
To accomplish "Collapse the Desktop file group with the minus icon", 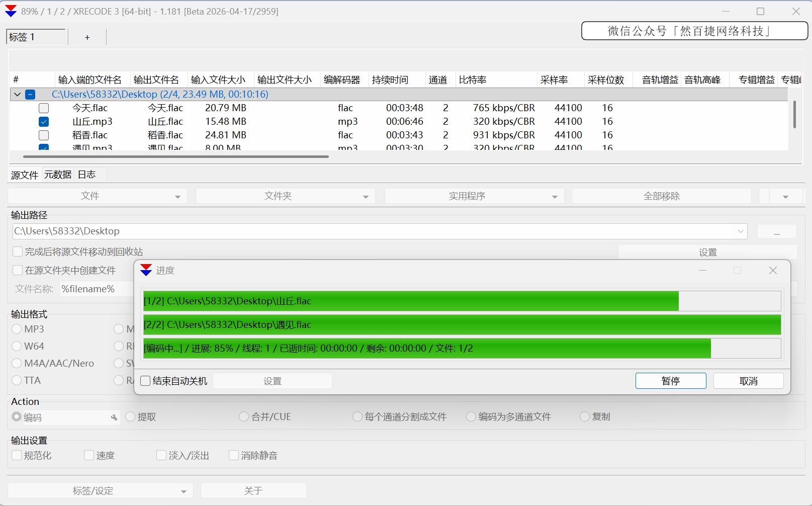I will click(31, 94).
